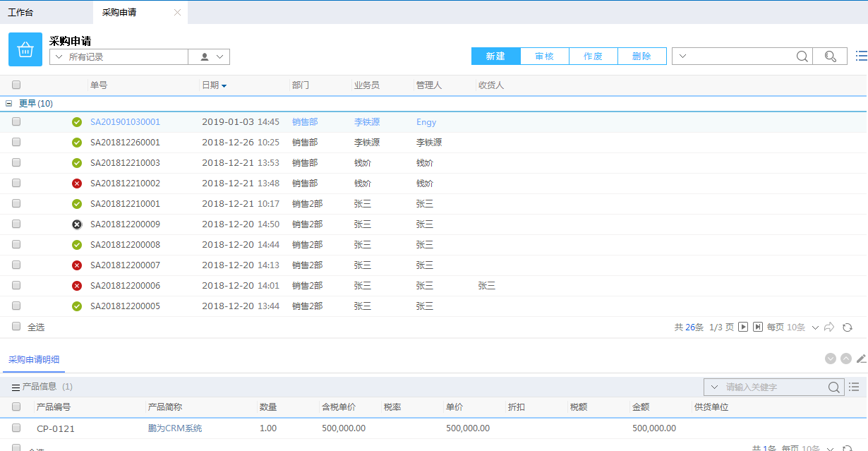
Task: Click the edit pencil icon near 采购申请明细 panel
Action: 862,359
